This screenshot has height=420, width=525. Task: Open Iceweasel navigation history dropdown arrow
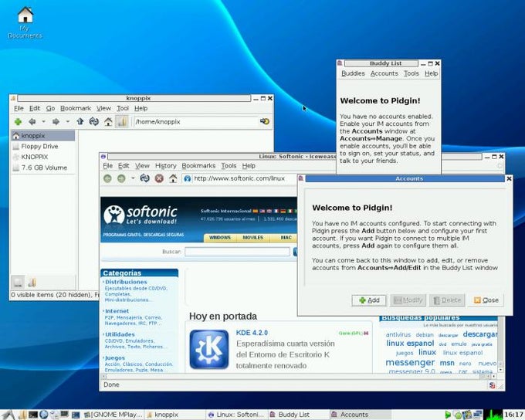[x=133, y=178]
